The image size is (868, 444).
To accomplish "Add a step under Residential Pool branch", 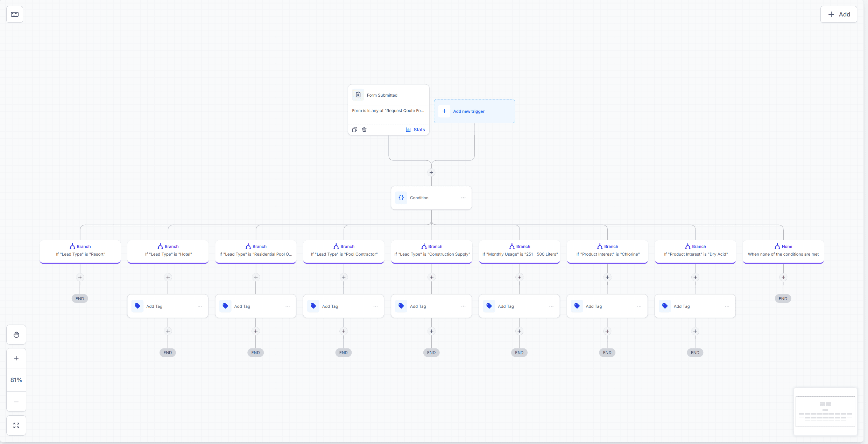I will pos(256,277).
